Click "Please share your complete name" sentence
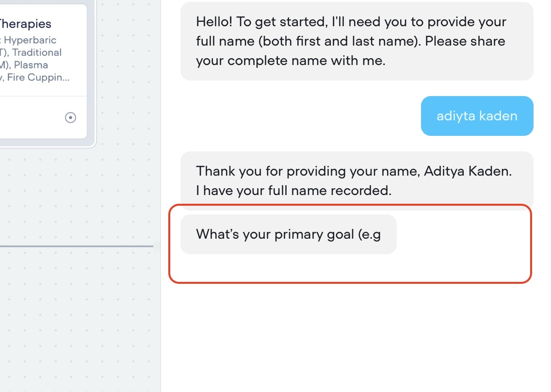Image resolution: width=551 pixels, height=392 pixels. 350,51
